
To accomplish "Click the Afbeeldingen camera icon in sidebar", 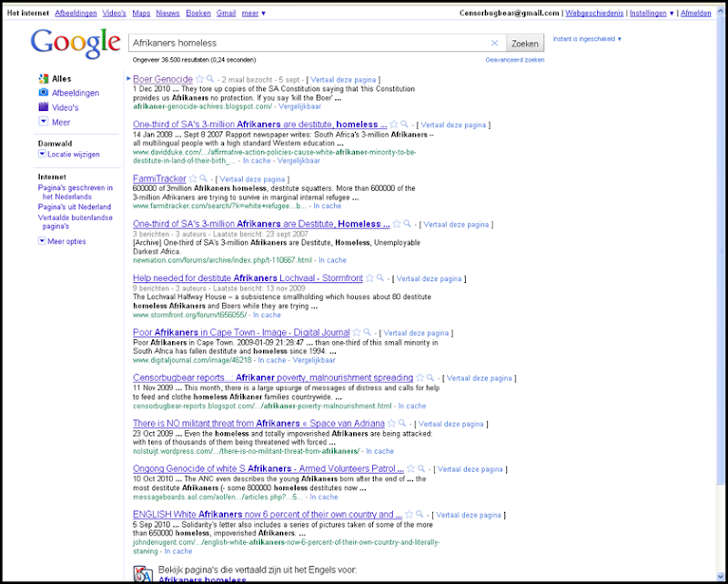I will [x=43, y=93].
